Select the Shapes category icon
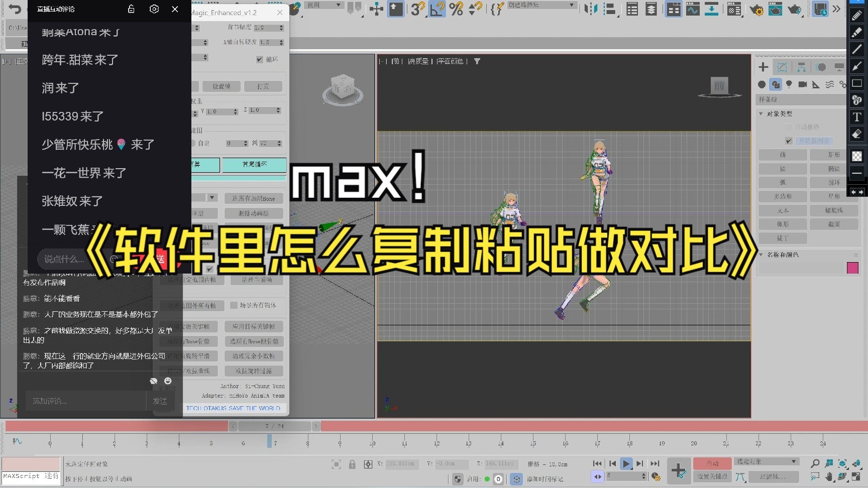Screen dimensions: 868x488 [776, 84]
